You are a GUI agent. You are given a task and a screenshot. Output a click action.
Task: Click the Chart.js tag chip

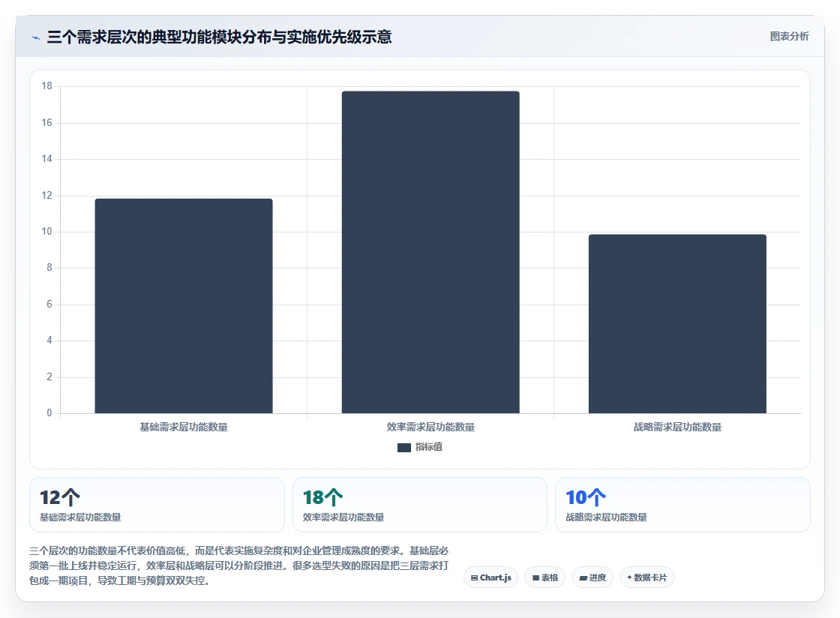(490, 577)
